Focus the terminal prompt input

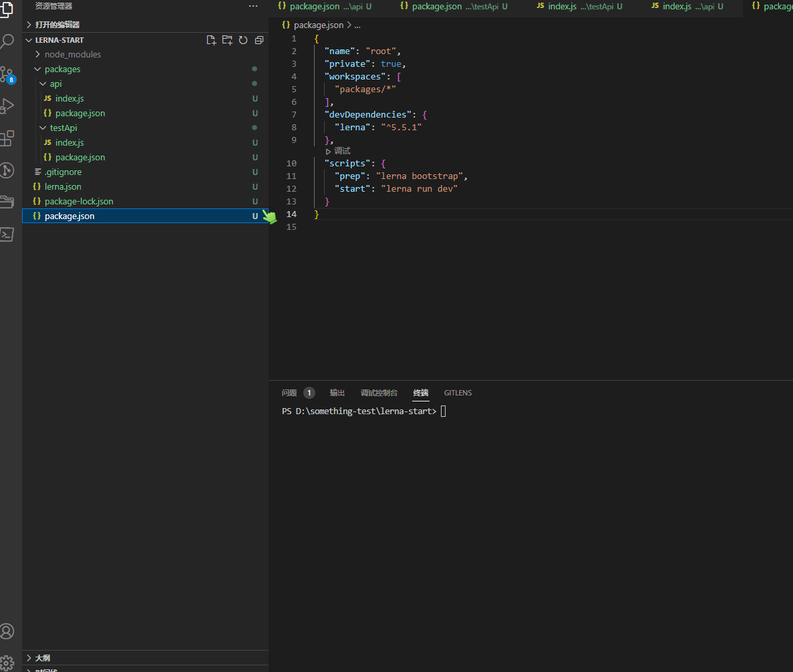tap(444, 411)
